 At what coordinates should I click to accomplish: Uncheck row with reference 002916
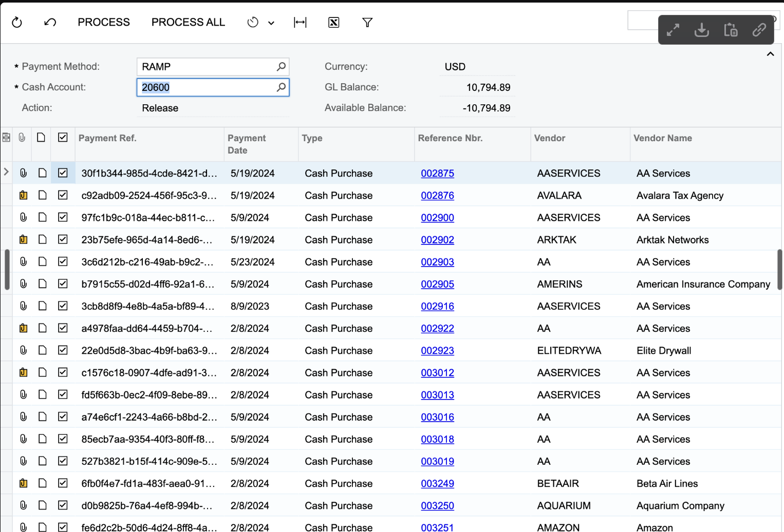tap(63, 306)
